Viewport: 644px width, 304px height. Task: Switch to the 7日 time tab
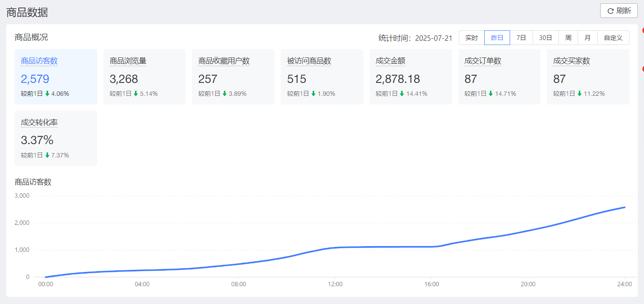(x=521, y=37)
